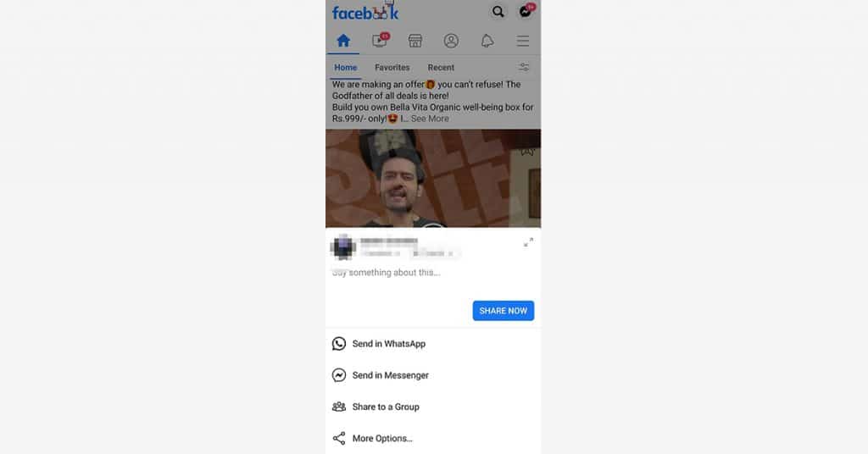Image resolution: width=868 pixels, height=454 pixels.
Task: Go to the Home feed icon
Action: 343,41
